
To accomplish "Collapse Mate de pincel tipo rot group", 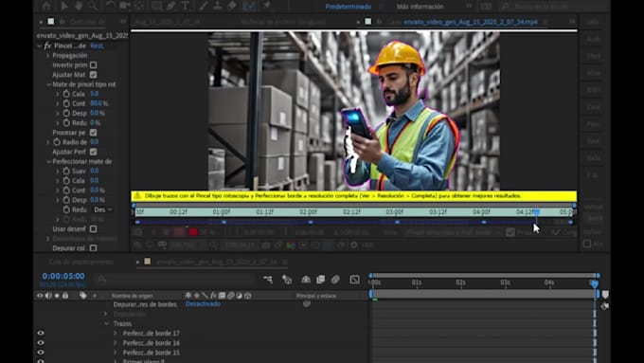I will 48,84.
